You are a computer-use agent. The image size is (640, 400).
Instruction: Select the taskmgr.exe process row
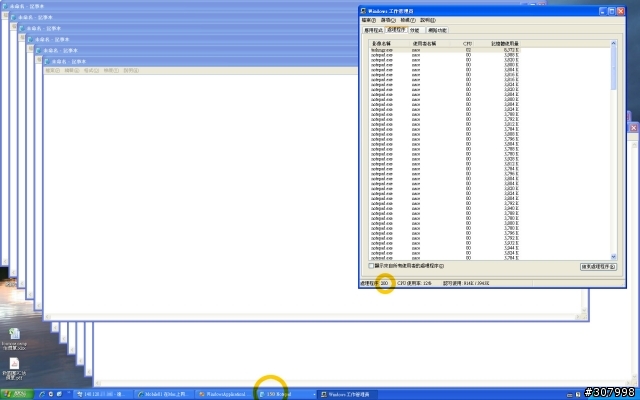[445, 50]
